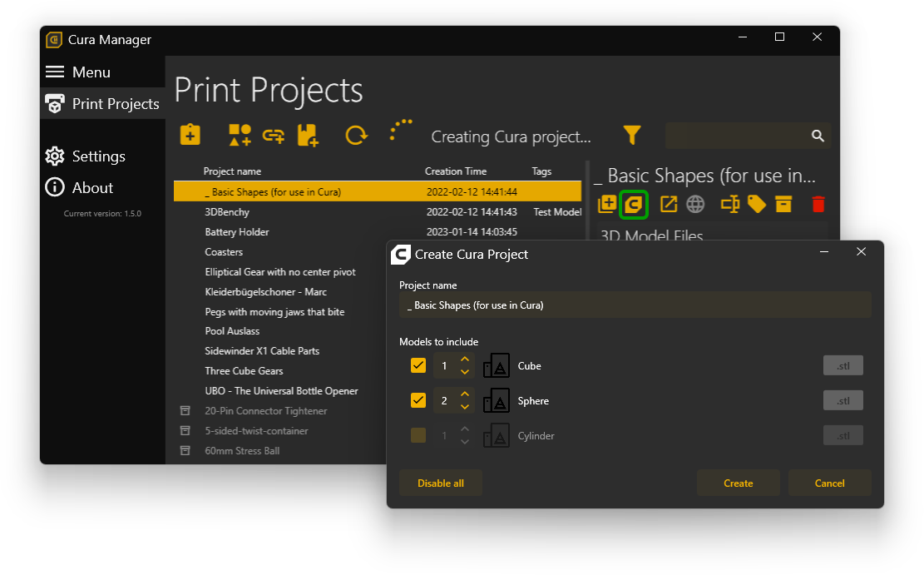Click the Sphere model thumbnail icon
924x575 pixels.
pyautogui.click(x=497, y=400)
